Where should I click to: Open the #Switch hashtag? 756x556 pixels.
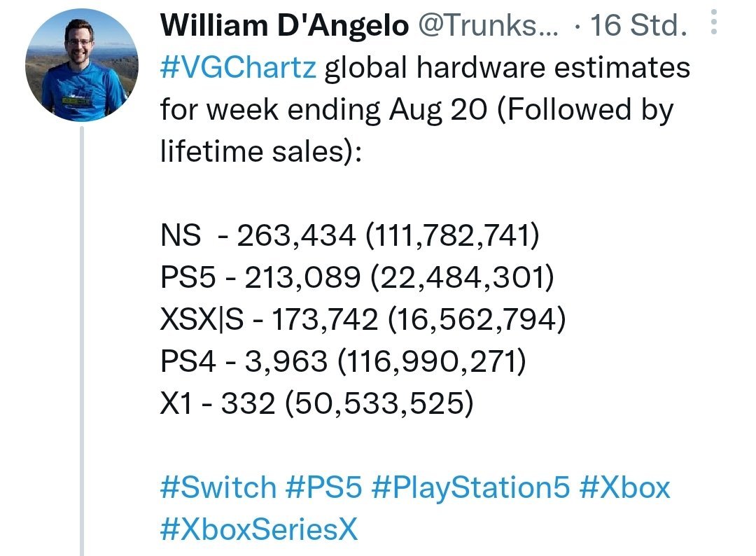pos(218,487)
